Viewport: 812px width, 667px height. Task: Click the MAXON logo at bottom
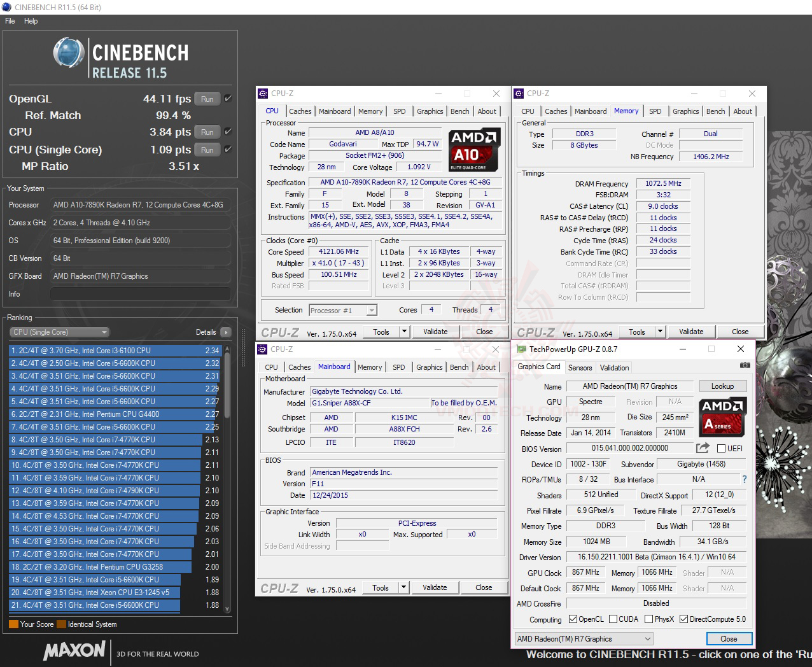(x=74, y=650)
